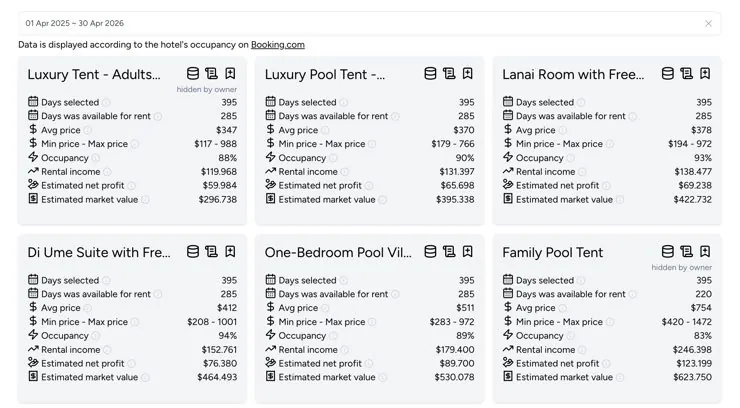Bookmark the Luxury Pool Tent card
740x408 pixels.
pyautogui.click(x=467, y=74)
